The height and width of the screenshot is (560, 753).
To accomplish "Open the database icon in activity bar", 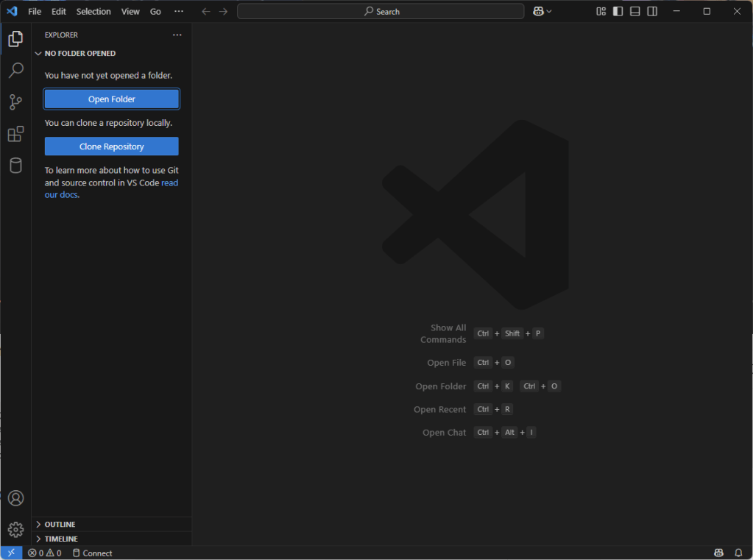I will (x=15, y=166).
